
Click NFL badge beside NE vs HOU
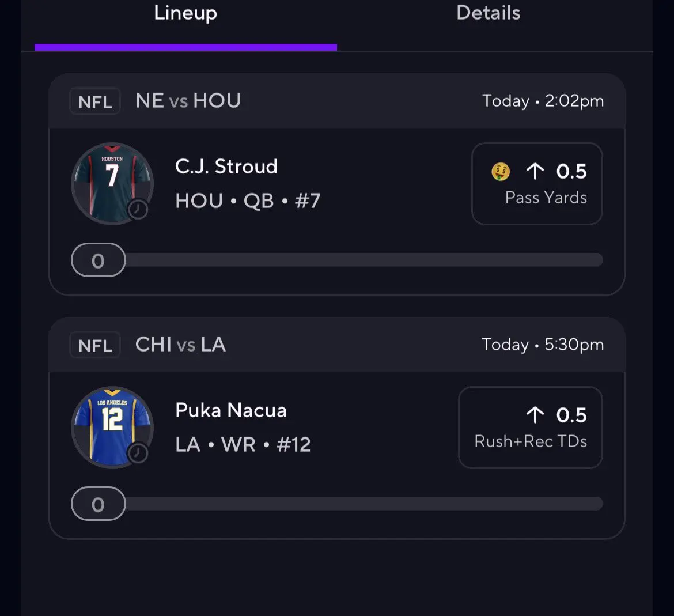click(x=95, y=101)
